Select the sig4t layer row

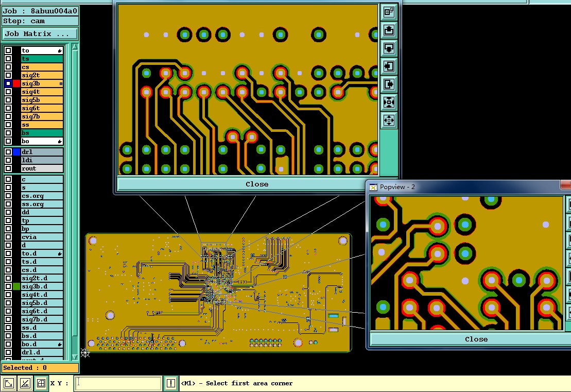[42, 92]
